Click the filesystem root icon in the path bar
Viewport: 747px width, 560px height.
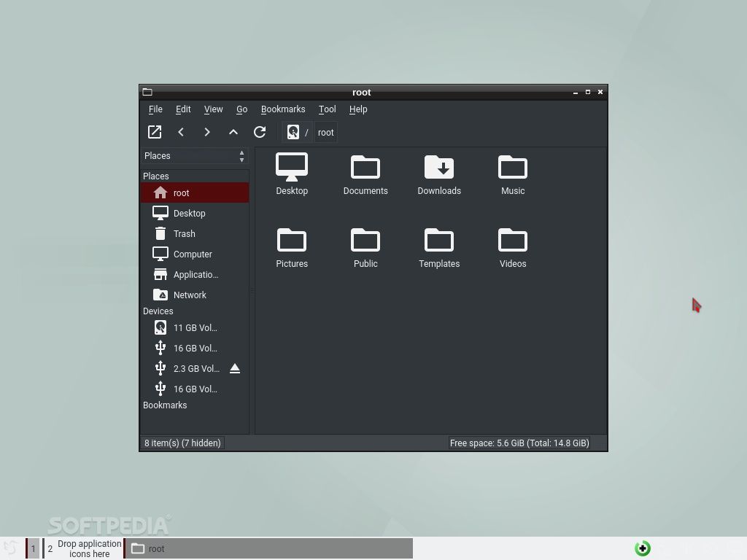pyautogui.click(x=294, y=132)
